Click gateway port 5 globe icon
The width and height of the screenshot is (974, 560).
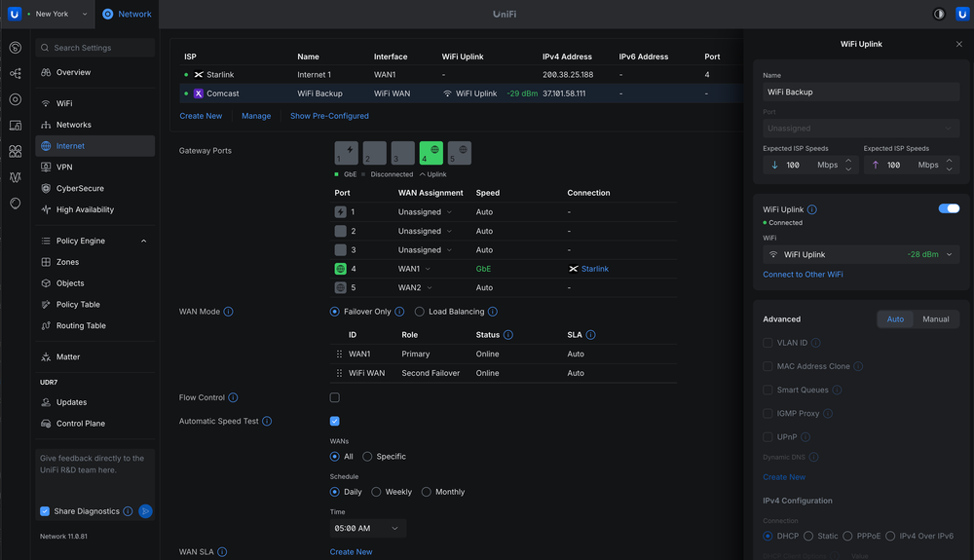459,153
